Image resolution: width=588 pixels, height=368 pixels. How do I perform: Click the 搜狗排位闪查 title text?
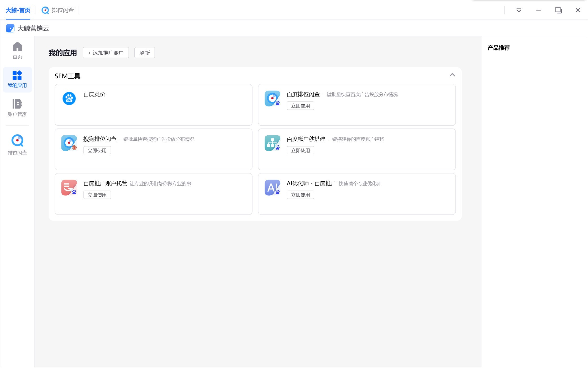click(x=100, y=139)
